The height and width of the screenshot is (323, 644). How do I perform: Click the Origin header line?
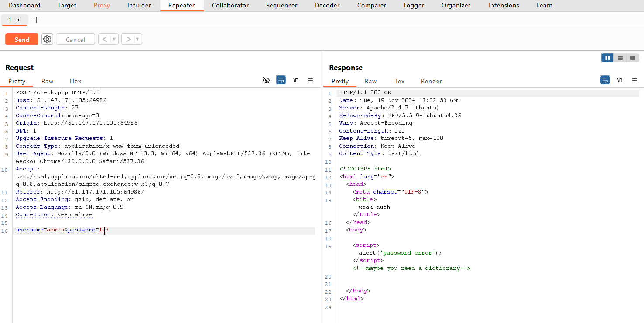pos(76,123)
